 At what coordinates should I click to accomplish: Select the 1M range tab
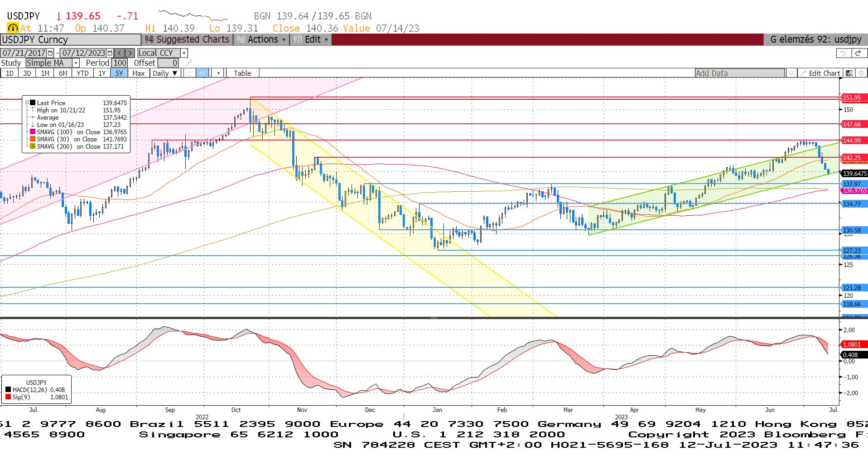(45, 73)
